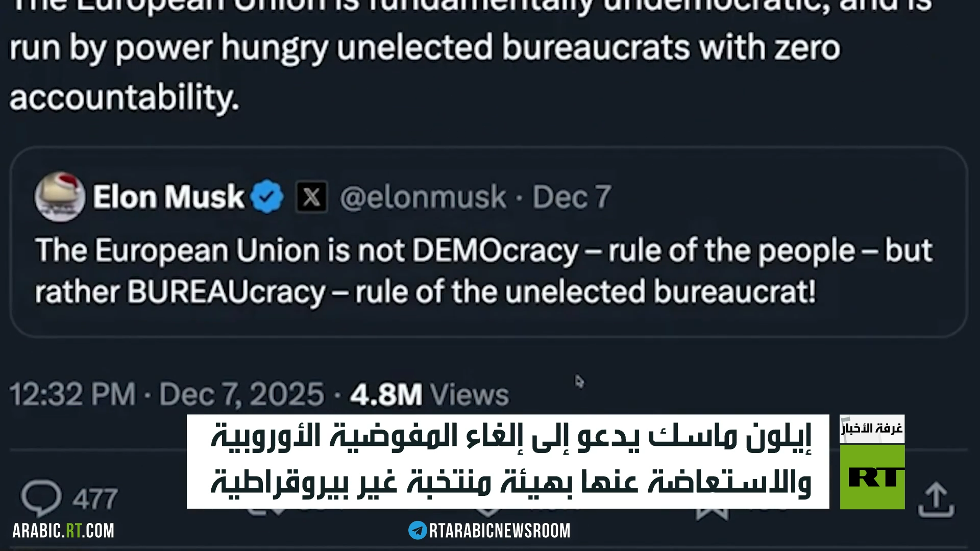Click the 477 replies count
Image resolution: width=980 pixels, height=551 pixels.
tap(95, 498)
